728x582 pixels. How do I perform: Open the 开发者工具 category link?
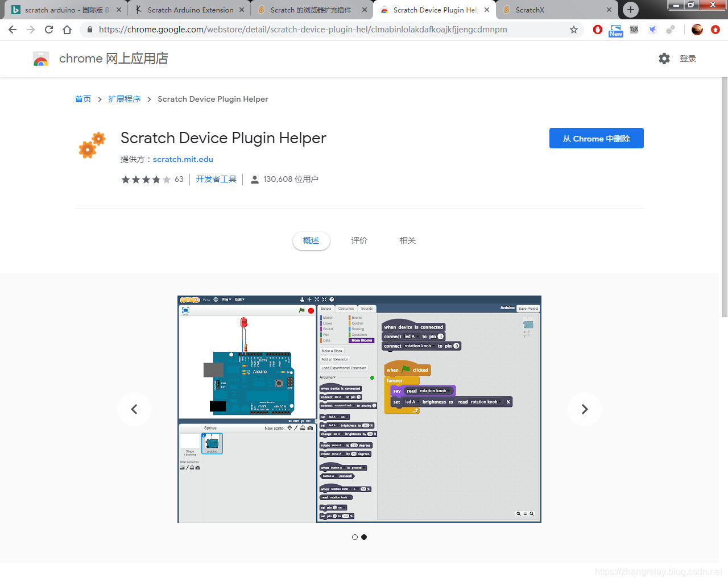tap(216, 179)
